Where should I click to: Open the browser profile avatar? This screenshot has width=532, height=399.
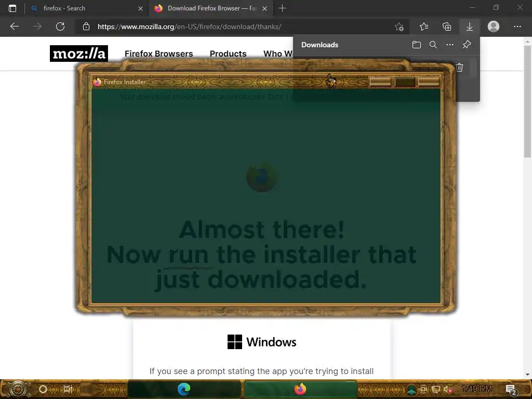pyautogui.click(x=494, y=26)
